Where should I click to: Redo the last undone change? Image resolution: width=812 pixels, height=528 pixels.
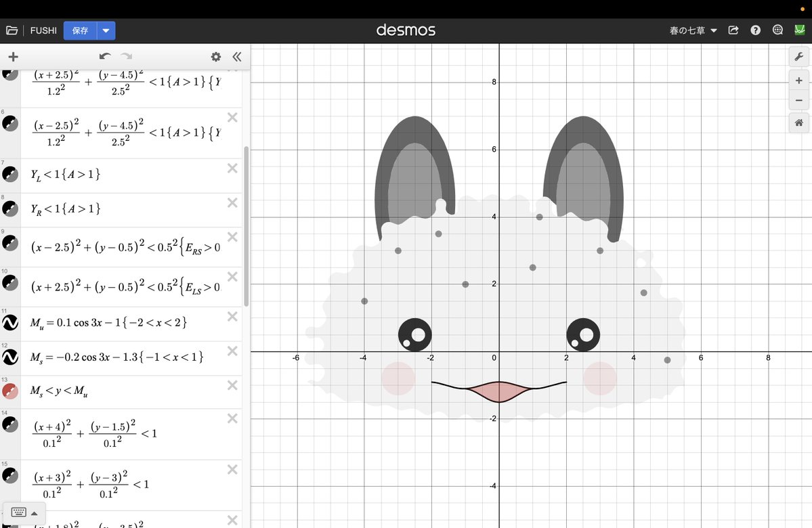[127, 56]
